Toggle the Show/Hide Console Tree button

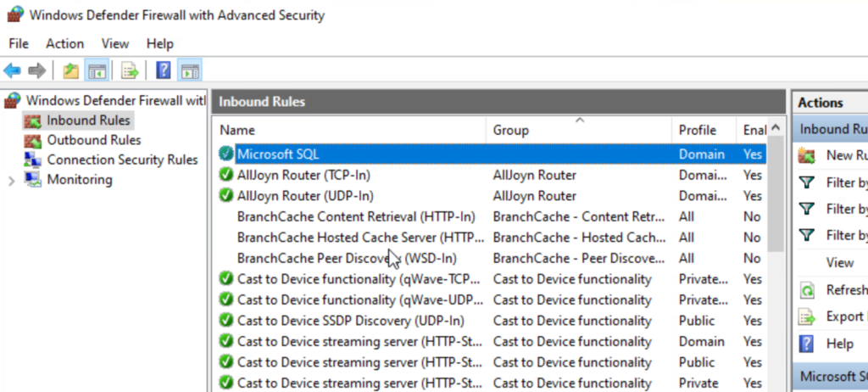pos(97,70)
